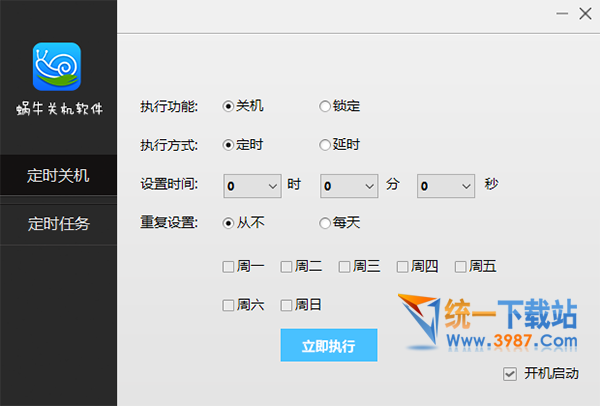Check the 周日 checkbox

coord(286,305)
